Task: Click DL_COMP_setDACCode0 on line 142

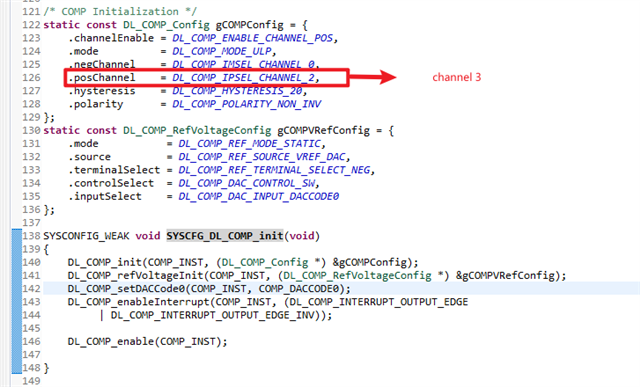Action: (x=126, y=289)
